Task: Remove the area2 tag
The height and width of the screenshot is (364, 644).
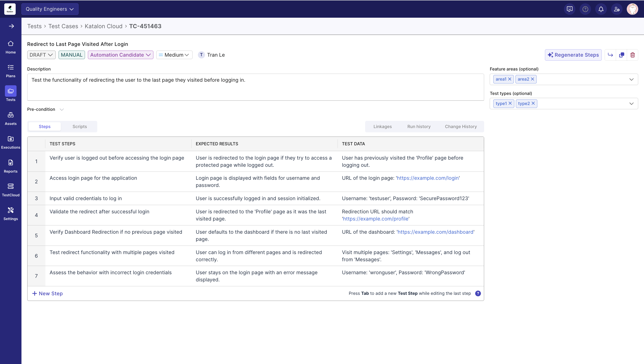Action: (x=532, y=79)
